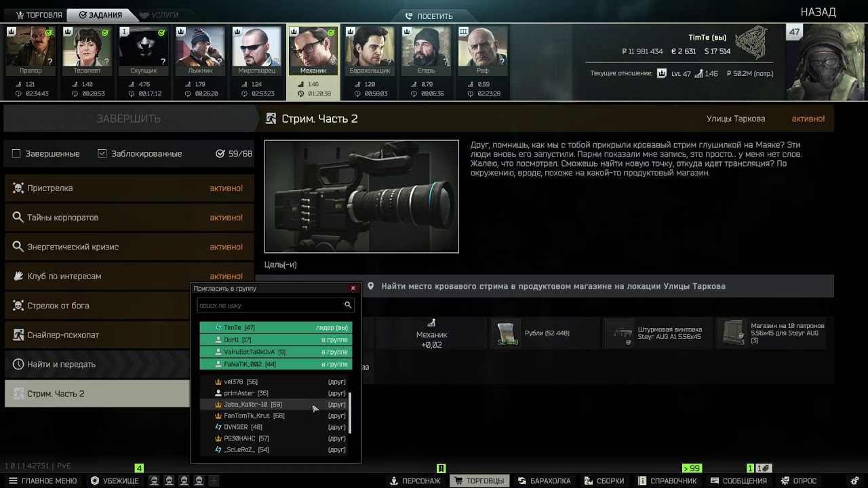Focus the nickname search field

pos(275,305)
